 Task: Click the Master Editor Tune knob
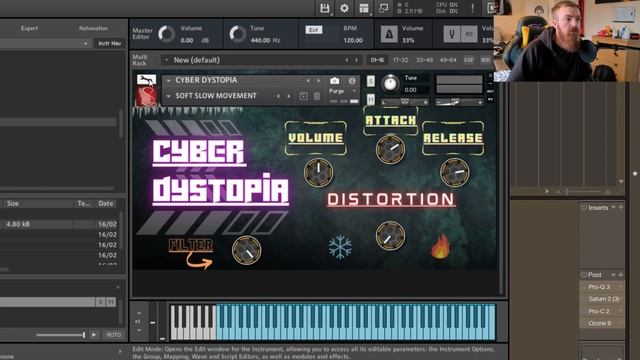tap(237, 34)
